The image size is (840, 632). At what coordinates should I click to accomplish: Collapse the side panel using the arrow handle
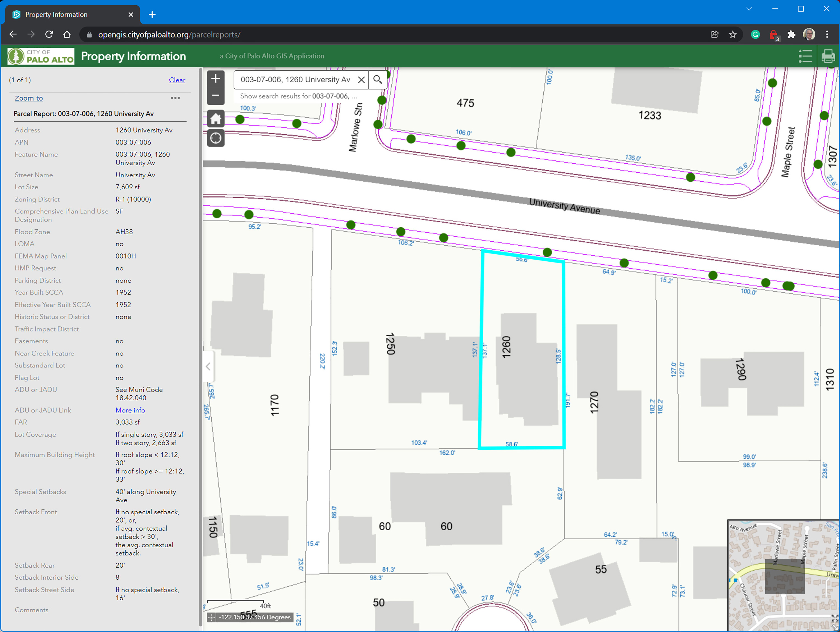208,367
